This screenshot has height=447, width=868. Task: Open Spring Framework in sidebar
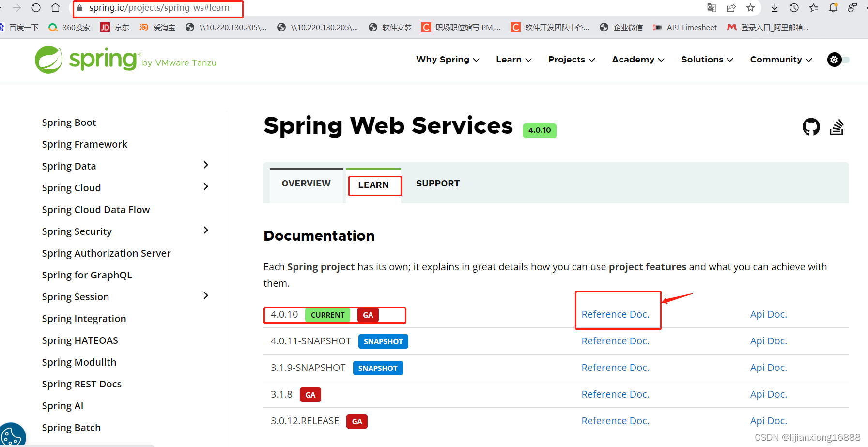pyautogui.click(x=84, y=144)
